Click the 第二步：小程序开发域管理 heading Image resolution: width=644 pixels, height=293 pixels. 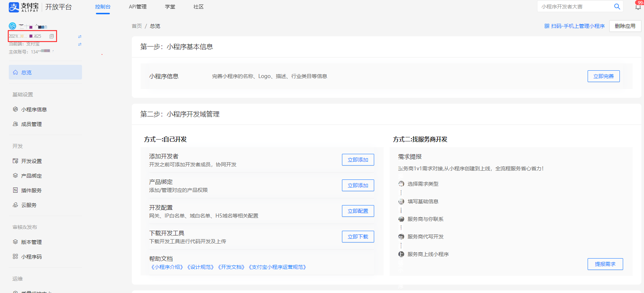tap(180, 114)
